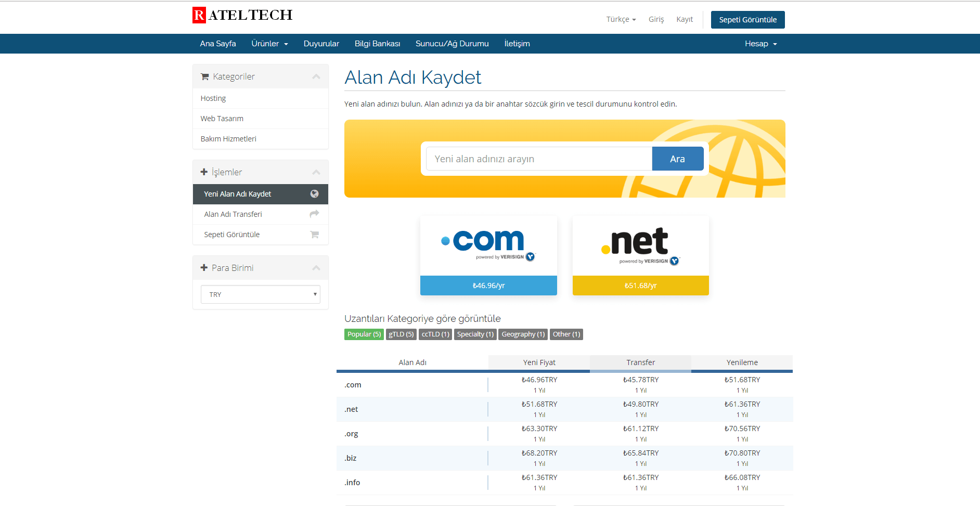
Task: Open Duyurular in the navigation bar
Action: click(321, 44)
